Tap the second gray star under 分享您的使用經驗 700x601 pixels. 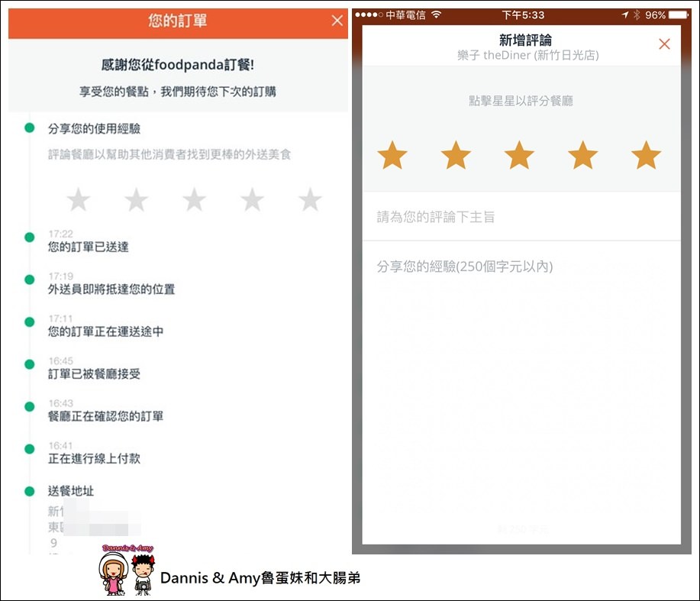coord(136,199)
